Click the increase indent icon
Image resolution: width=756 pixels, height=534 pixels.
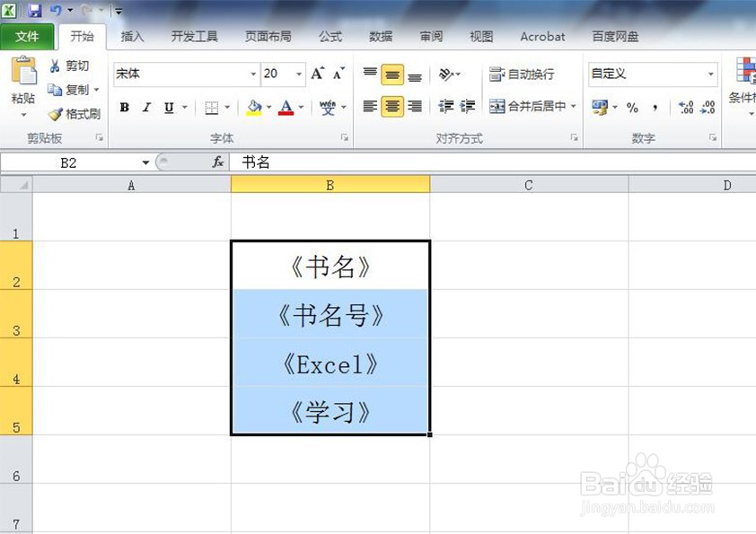468,107
